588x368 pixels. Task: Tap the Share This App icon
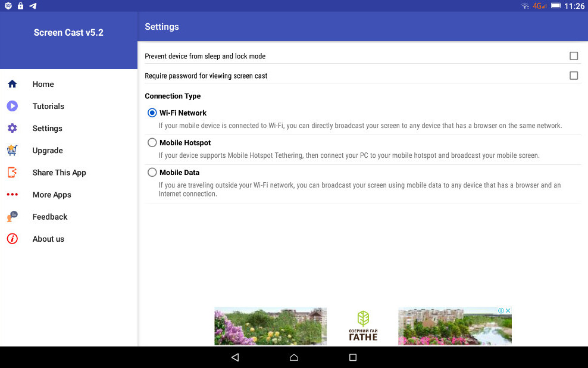tap(12, 172)
